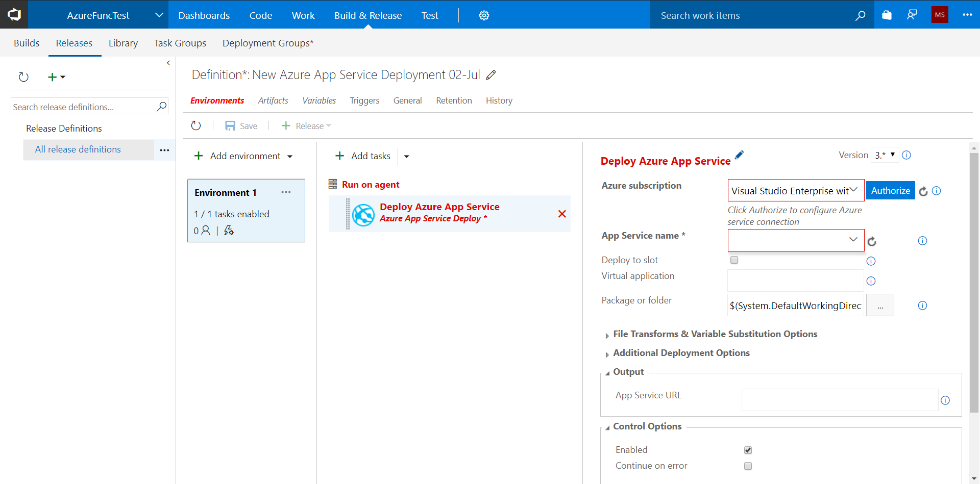Show info for Deploy to slot
This screenshot has width=980, height=484.
(871, 261)
